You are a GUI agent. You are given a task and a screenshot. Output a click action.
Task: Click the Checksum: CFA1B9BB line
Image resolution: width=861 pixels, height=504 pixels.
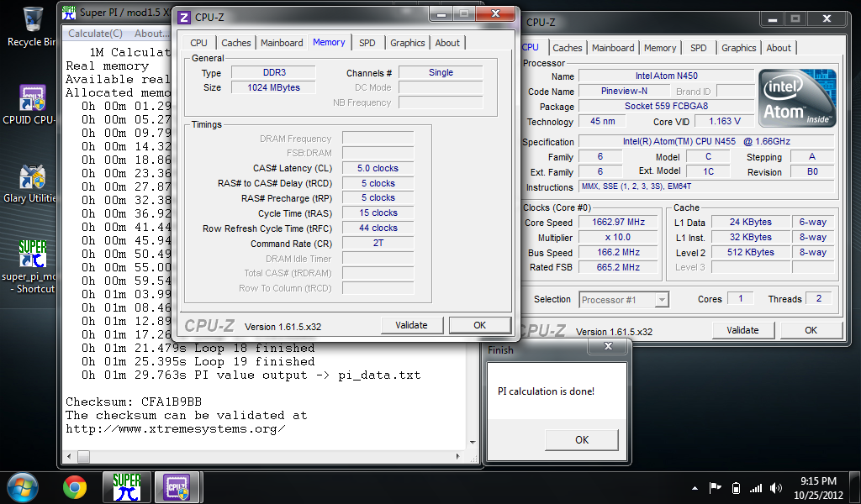[x=134, y=402]
